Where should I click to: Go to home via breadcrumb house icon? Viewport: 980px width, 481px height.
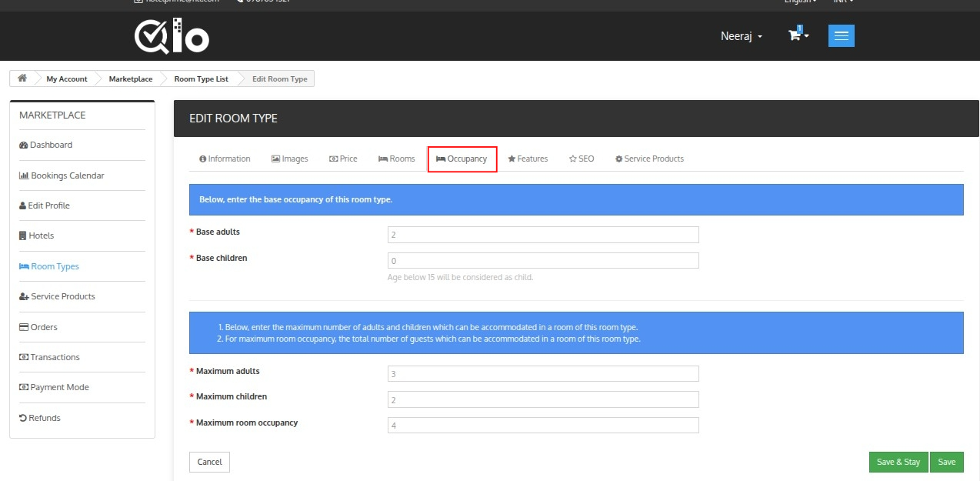[x=22, y=78]
